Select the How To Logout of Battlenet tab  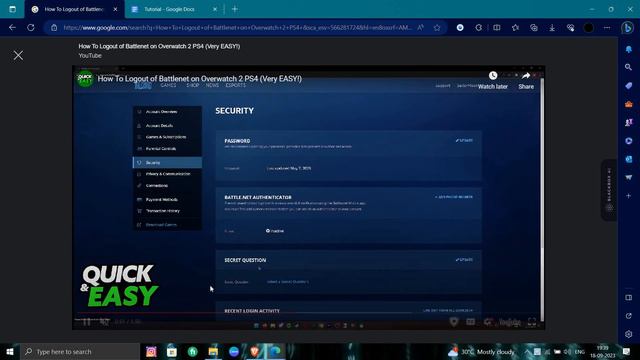click(x=74, y=9)
